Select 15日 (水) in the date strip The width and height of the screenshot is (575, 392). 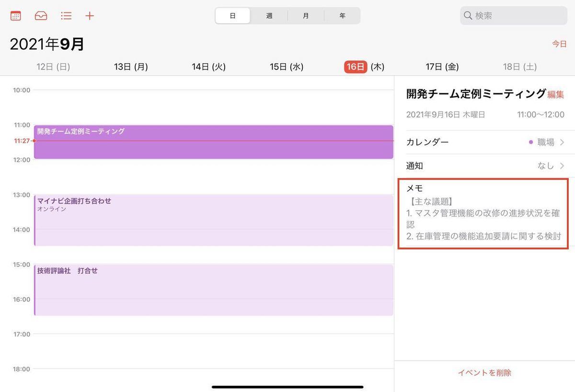pos(287,67)
